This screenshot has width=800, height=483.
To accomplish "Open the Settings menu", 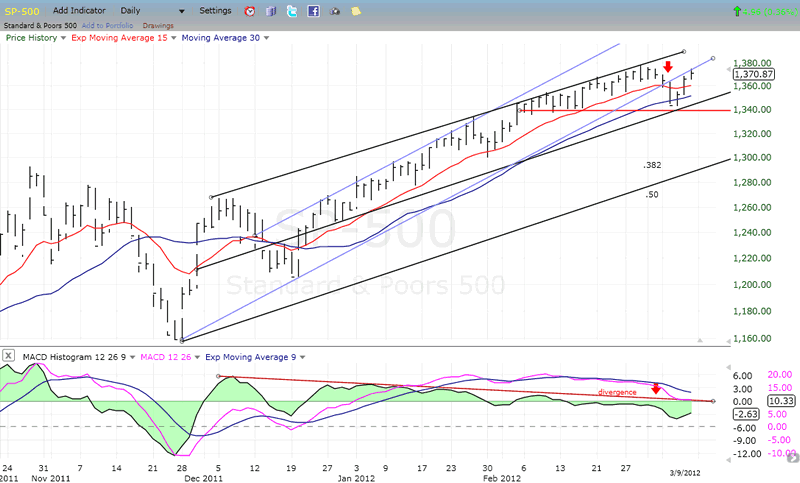I will click(x=215, y=10).
